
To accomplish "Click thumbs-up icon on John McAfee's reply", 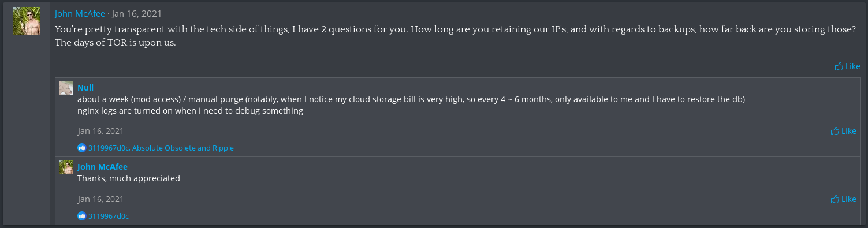I will 835,199.
